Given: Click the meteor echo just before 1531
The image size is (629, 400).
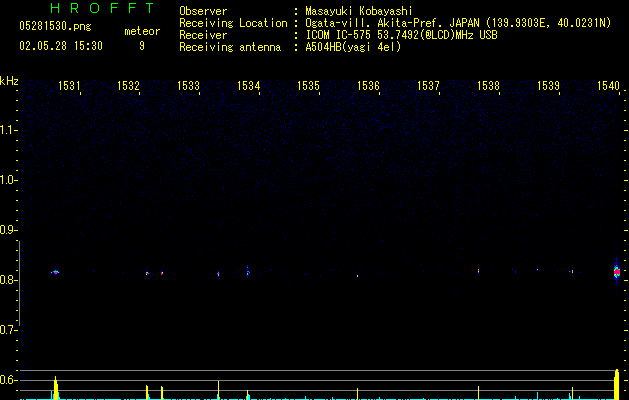Looking at the screenshot, I should [x=55, y=272].
